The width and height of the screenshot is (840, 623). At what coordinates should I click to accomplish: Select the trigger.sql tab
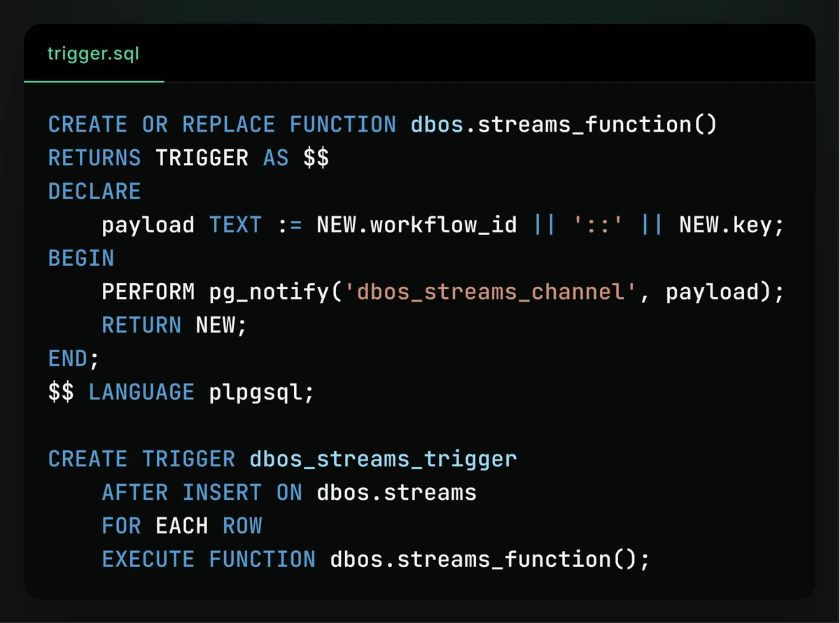point(93,54)
